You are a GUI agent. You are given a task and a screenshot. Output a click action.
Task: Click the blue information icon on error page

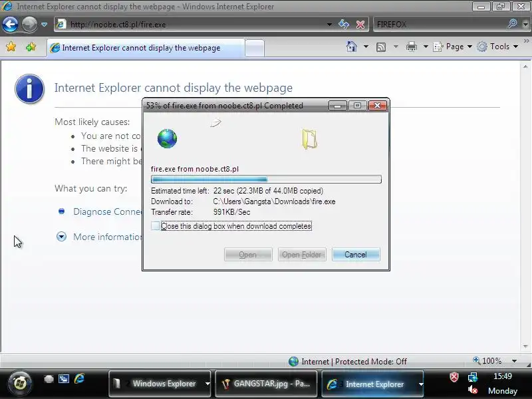(x=29, y=88)
